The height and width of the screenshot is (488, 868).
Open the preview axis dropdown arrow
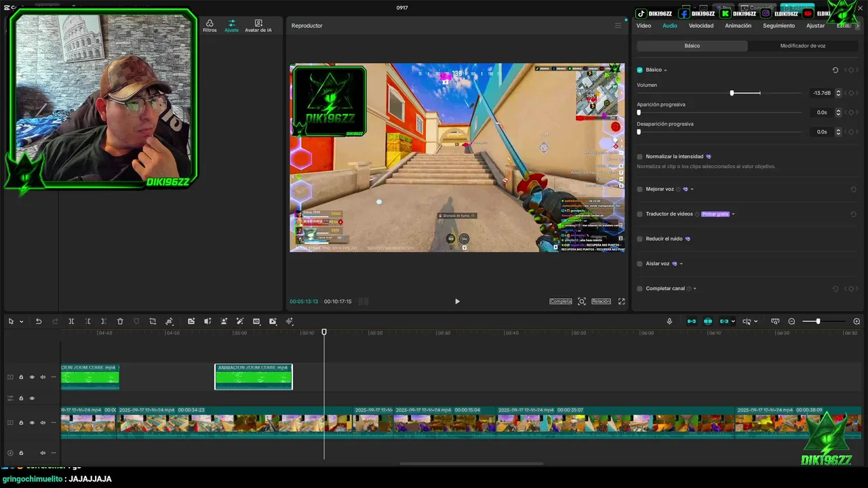(x=755, y=322)
